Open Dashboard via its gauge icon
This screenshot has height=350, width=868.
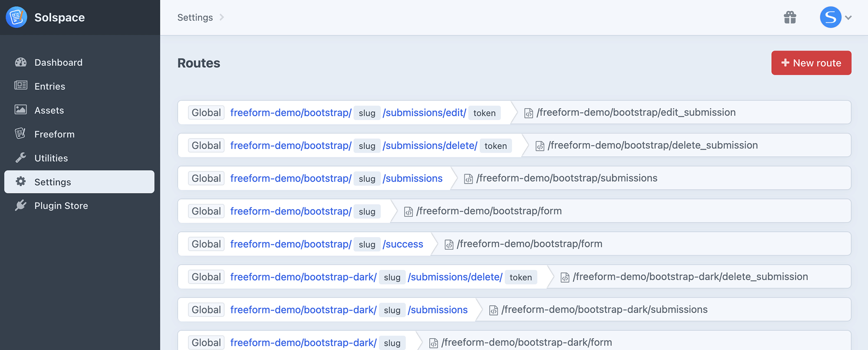[21, 62]
